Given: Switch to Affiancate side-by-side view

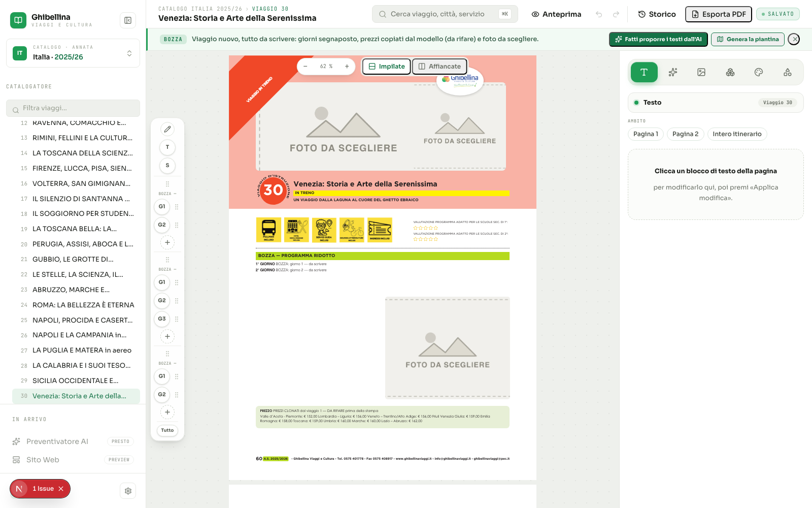Looking at the screenshot, I should tap(439, 67).
